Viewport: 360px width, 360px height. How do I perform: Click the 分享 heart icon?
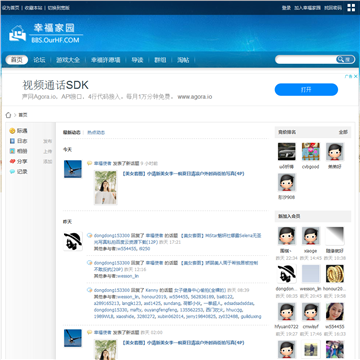12,161
